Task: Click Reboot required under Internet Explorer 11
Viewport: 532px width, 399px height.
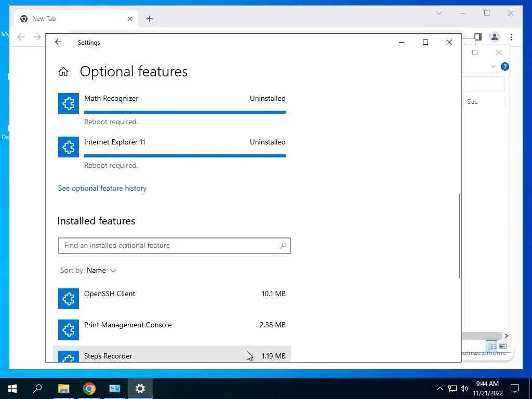Action: coord(111,166)
